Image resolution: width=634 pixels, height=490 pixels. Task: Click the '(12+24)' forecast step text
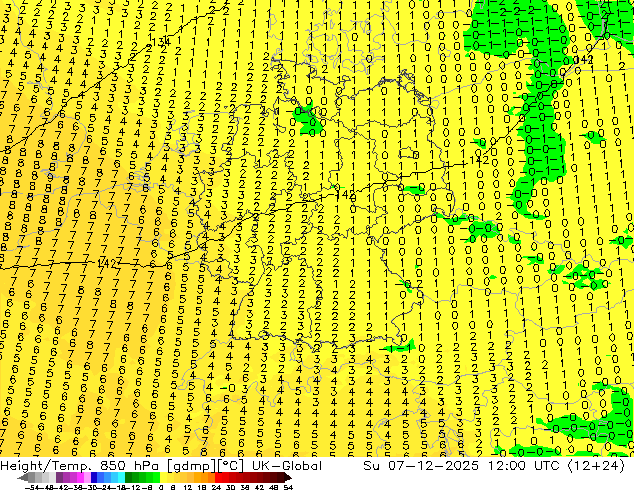tap(596, 466)
